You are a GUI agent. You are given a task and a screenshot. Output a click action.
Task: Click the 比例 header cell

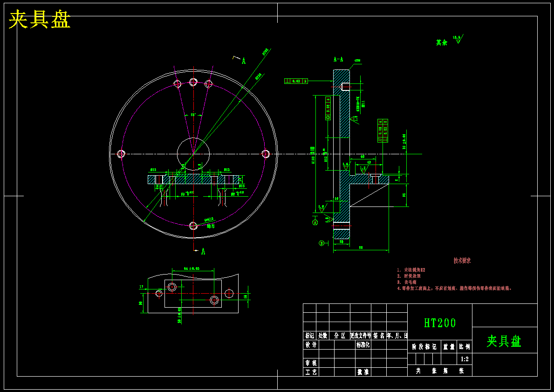(465, 347)
